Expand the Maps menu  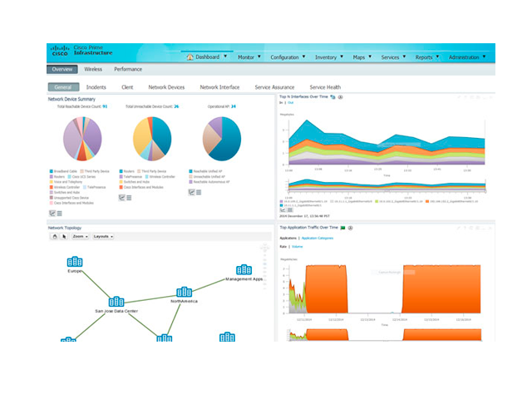[362, 57]
